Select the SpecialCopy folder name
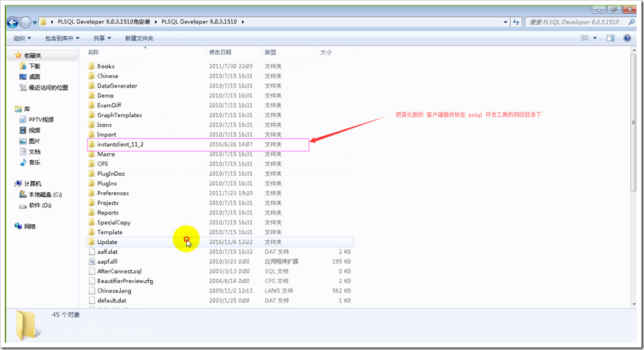 pyautogui.click(x=114, y=222)
